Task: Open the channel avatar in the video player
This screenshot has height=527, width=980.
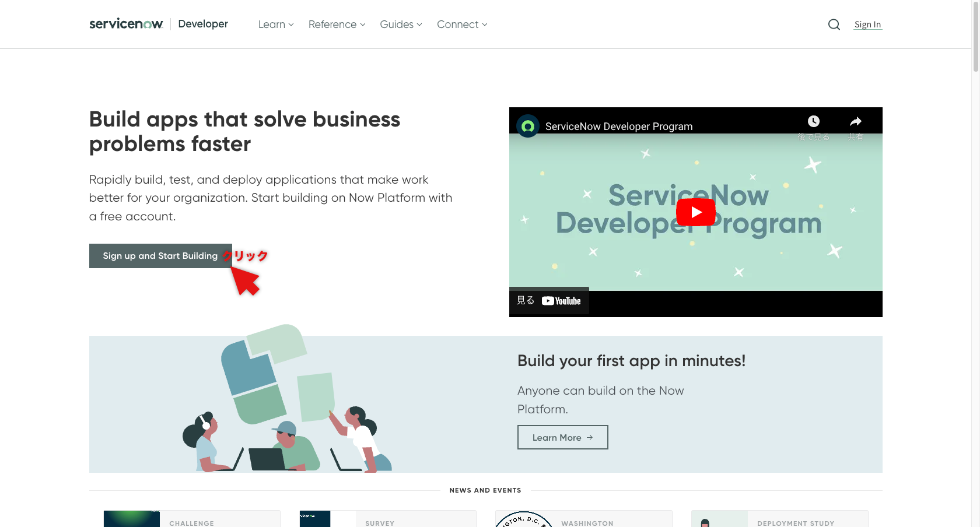Action: pos(527,126)
